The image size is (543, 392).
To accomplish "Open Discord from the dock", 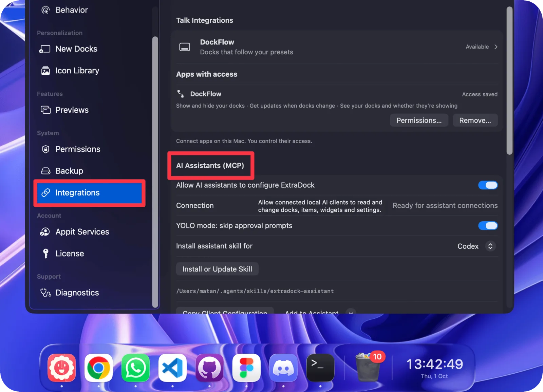I will coord(284,368).
